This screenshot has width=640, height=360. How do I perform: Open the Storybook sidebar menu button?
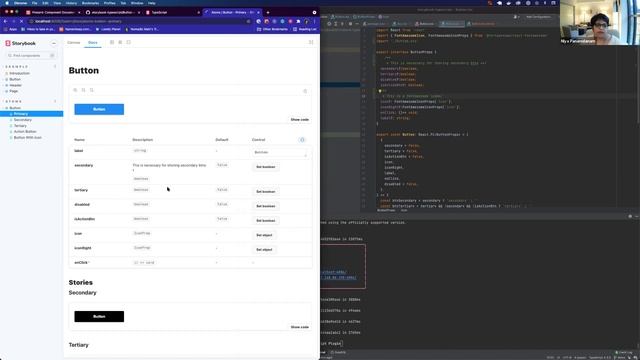pos(53,43)
